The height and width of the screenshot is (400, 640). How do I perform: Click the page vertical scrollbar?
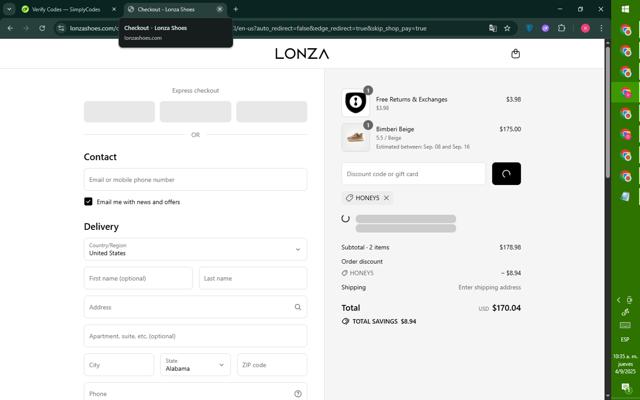tap(607, 110)
